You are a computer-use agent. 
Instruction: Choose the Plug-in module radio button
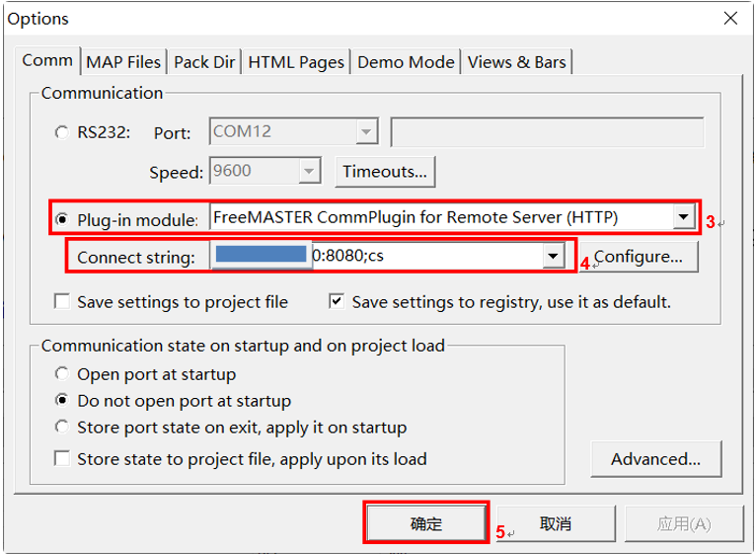click(x=62, y=219)
